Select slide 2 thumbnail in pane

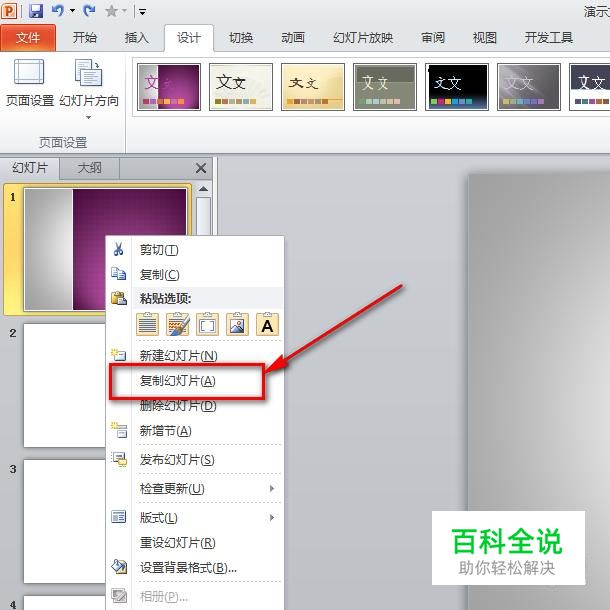click(64, 385)
